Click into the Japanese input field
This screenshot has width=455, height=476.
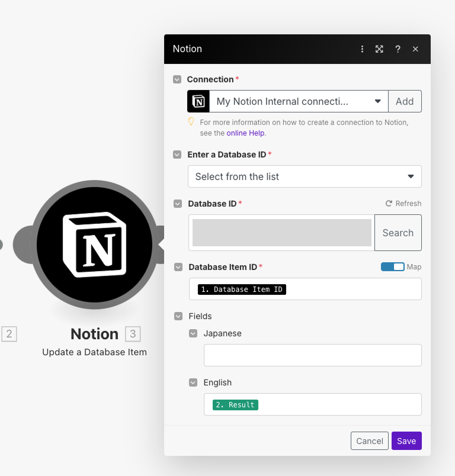[312, 355]
